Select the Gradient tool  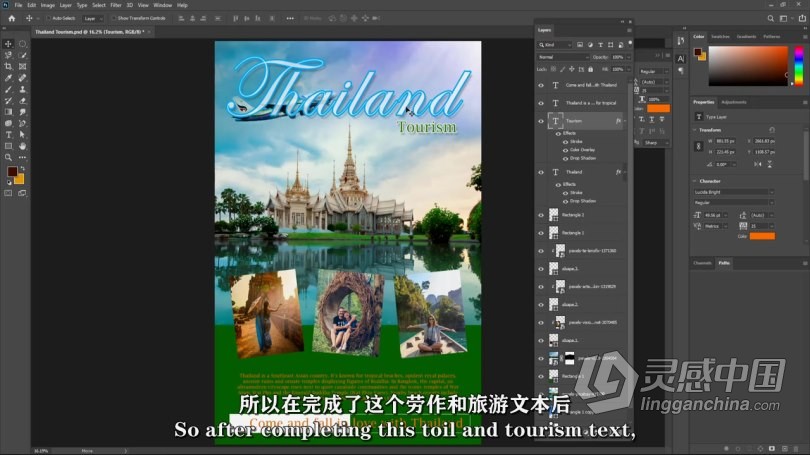[x=8, y=112]
